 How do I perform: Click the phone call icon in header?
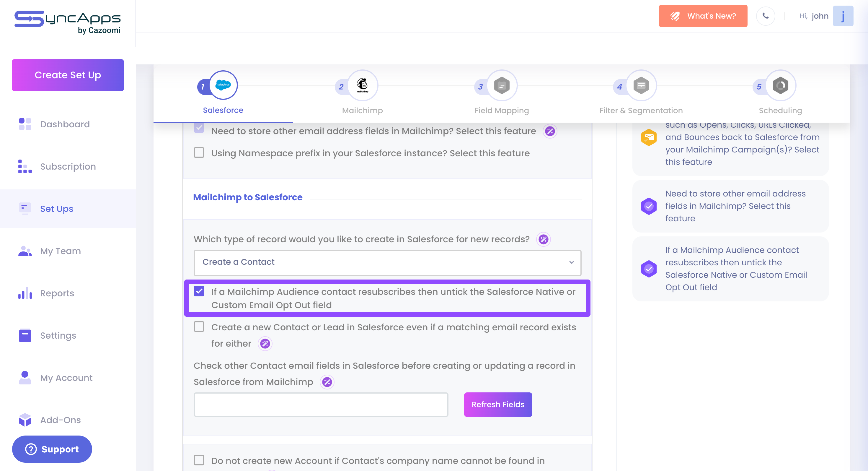(765, 16)
